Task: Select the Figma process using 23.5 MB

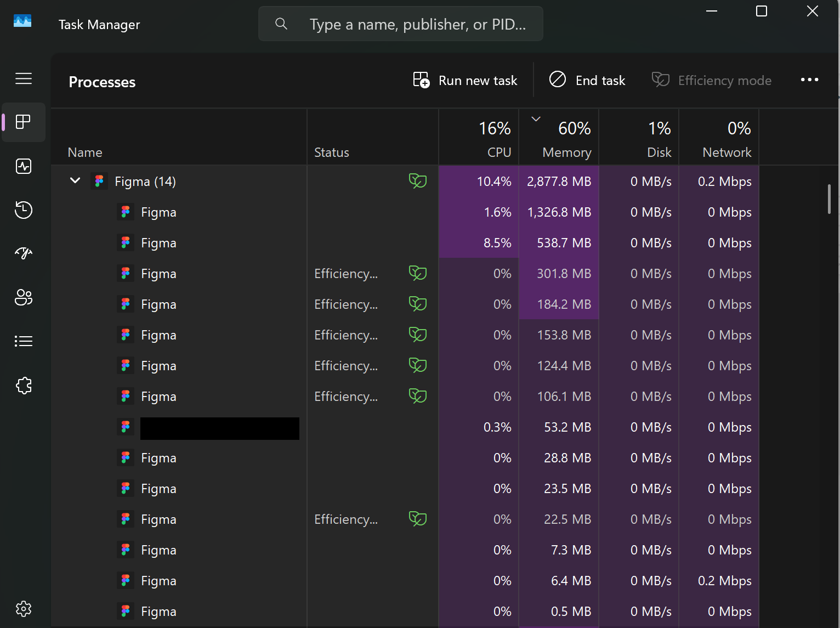Action: [x=405, y=488]
